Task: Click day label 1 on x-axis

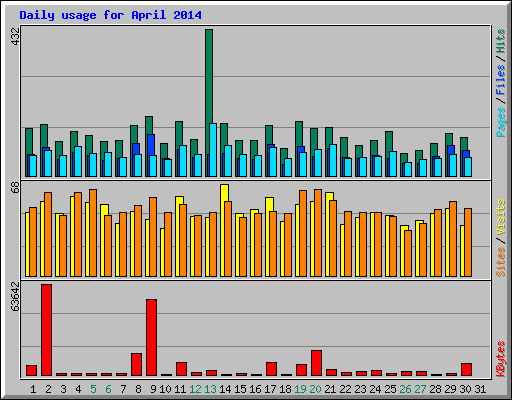Action: [x=33, y=389]
